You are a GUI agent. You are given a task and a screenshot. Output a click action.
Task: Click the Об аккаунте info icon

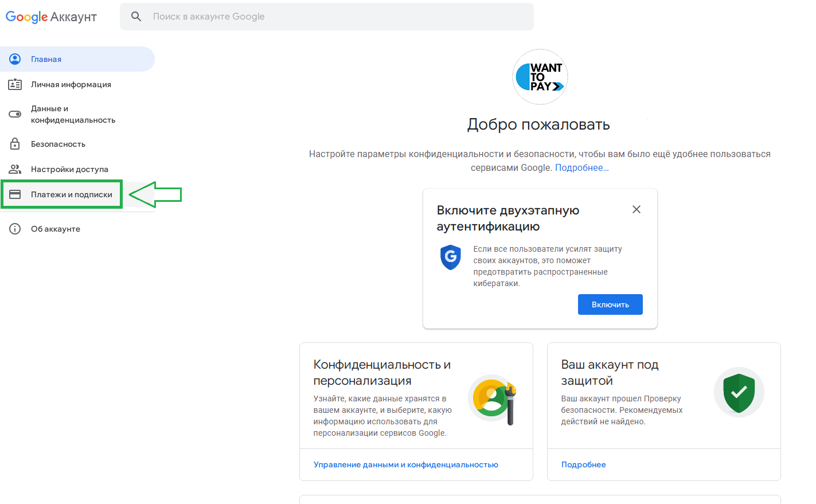[x=15, y=229]
